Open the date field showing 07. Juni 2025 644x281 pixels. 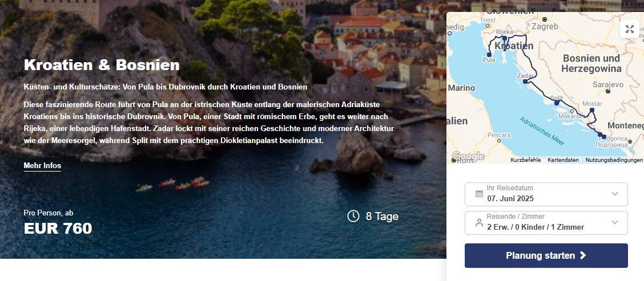tap(546, 194)
